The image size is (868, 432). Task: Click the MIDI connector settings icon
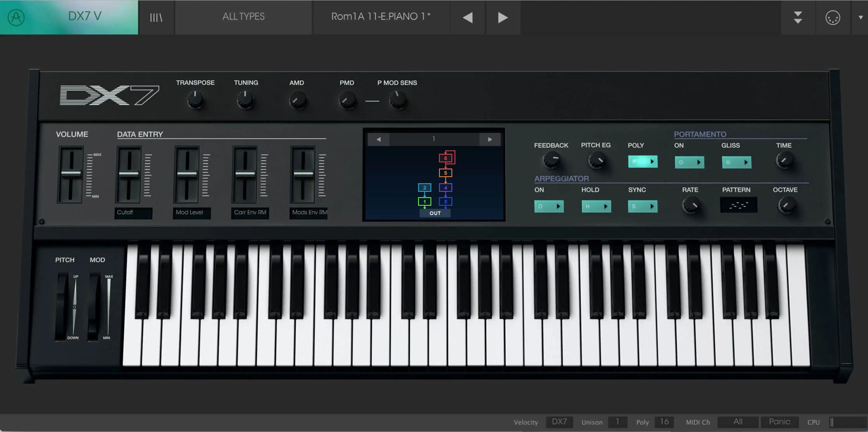click(832, 17)
